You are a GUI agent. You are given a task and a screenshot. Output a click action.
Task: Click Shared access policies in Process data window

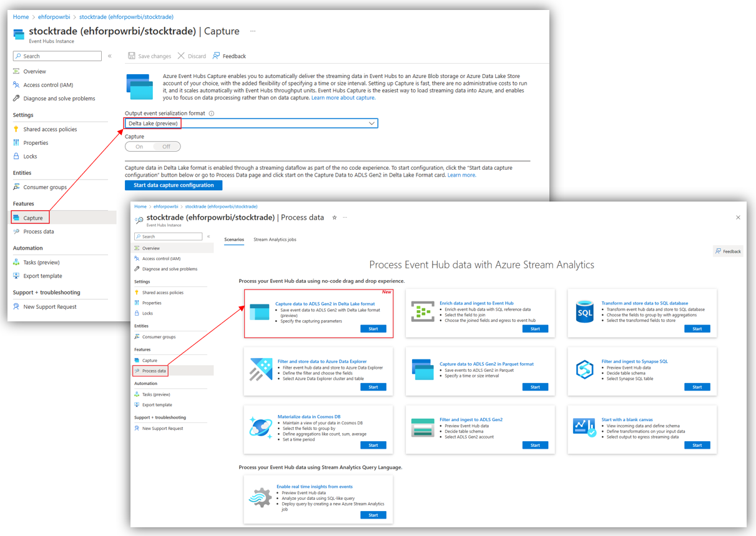click(x=163, y=292)
